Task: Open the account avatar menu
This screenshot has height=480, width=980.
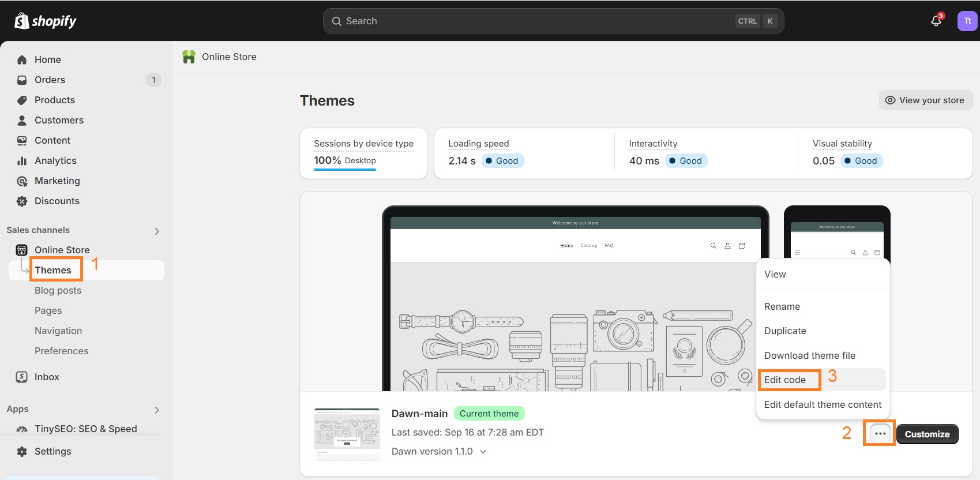Action: coord(967,21)
